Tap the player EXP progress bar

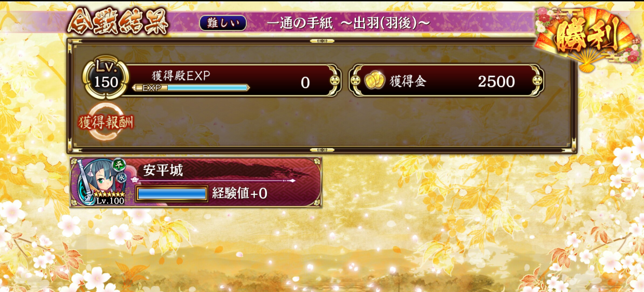(191, 88)
